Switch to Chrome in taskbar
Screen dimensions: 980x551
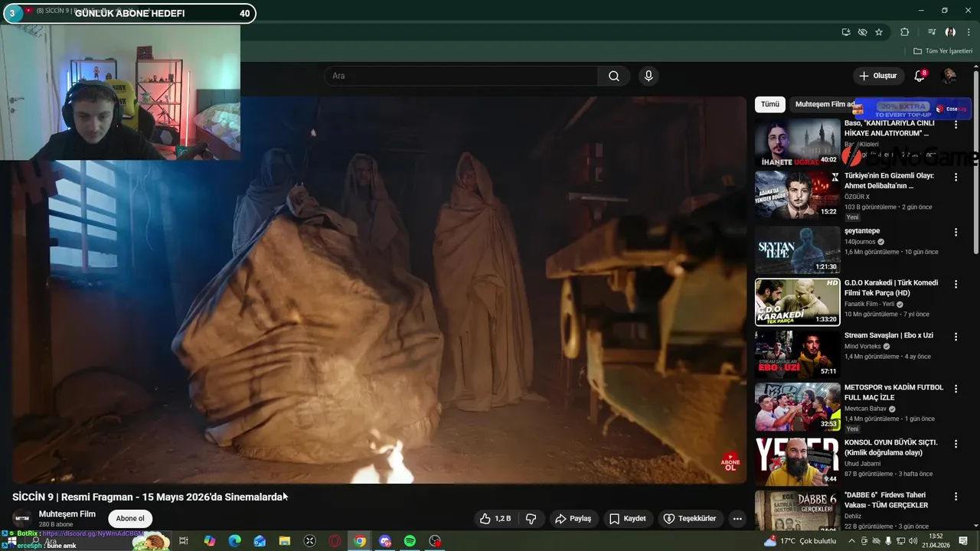[x=360, y=541]
